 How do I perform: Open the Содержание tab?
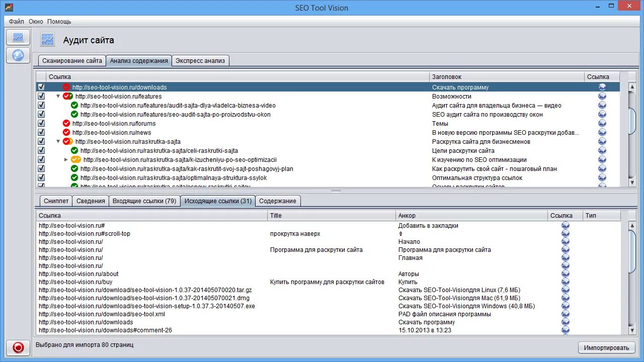click(x=278, y=201)
